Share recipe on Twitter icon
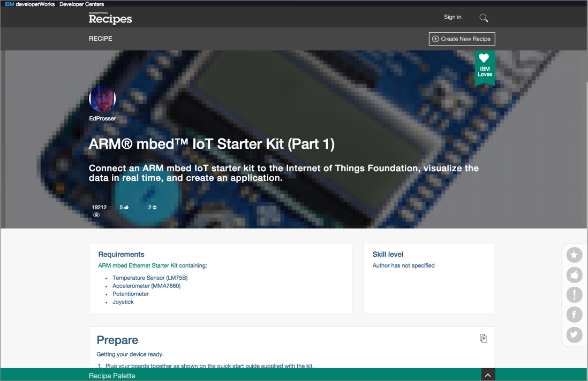The image size is (588, 381). 574,334
